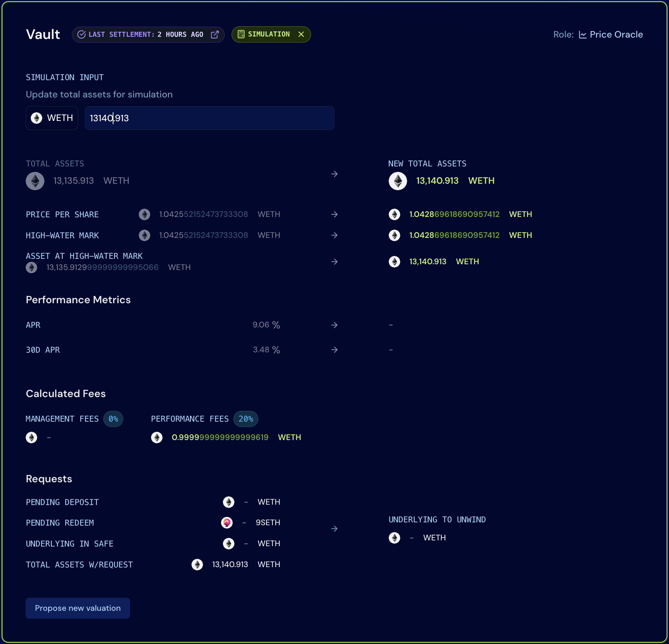The height and width of the screenshot is (644, 669).
Task: Click the Performance Fees WETH amount value
Action: pyautogui.click(x=220, y=438)
